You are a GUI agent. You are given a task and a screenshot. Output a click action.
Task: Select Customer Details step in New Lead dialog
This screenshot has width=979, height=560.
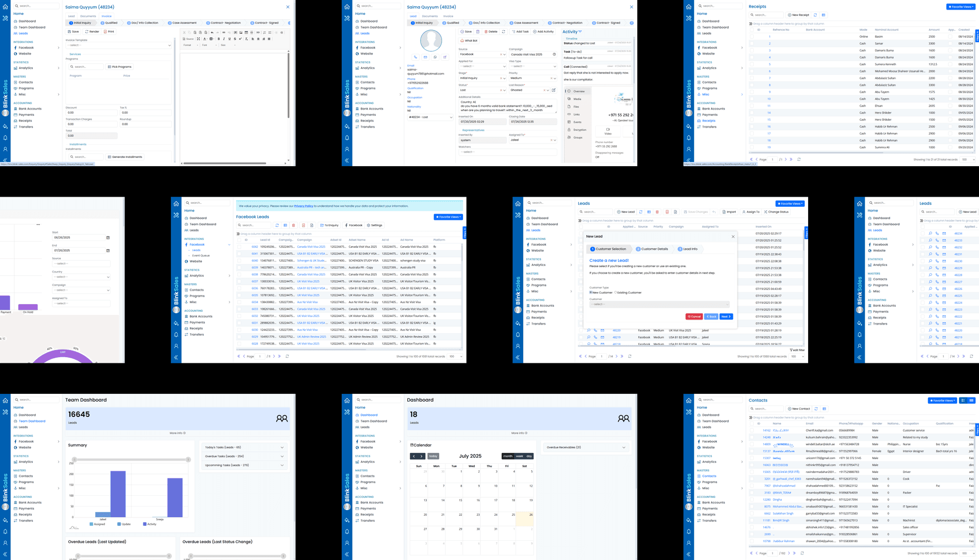(x=652, y=249)
